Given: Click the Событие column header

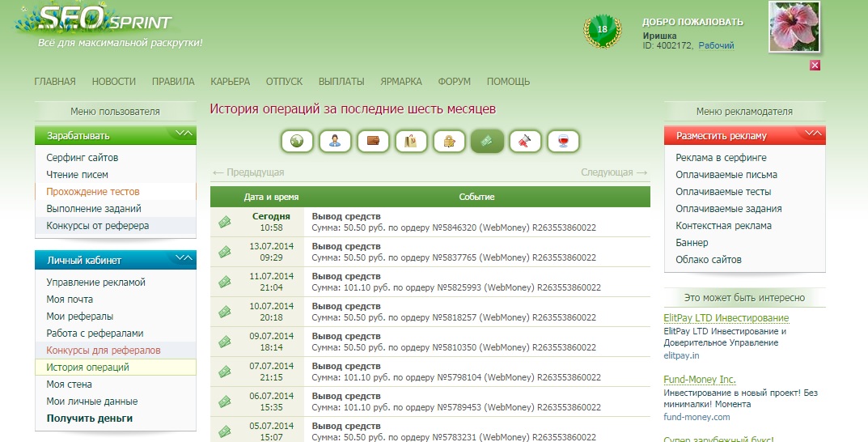Looking at the screenshot, I should 476,197.
